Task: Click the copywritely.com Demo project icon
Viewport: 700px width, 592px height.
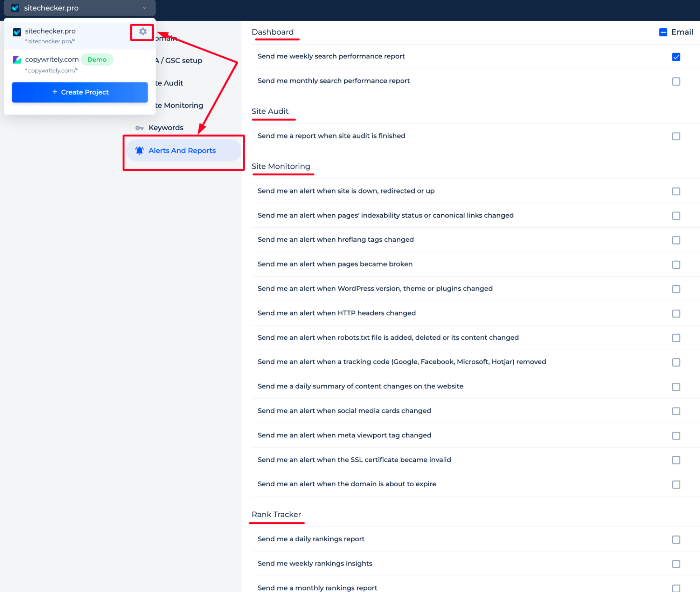Action: tap(17, 59)
